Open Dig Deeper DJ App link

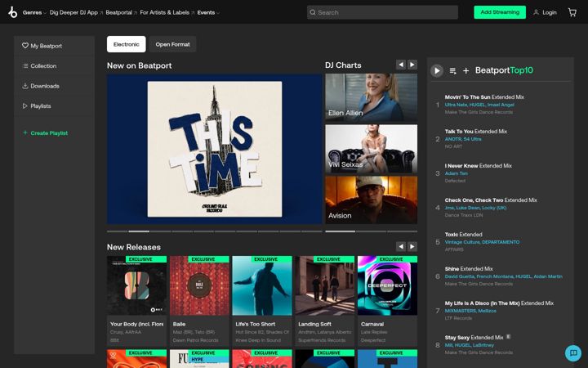(76, 12)
